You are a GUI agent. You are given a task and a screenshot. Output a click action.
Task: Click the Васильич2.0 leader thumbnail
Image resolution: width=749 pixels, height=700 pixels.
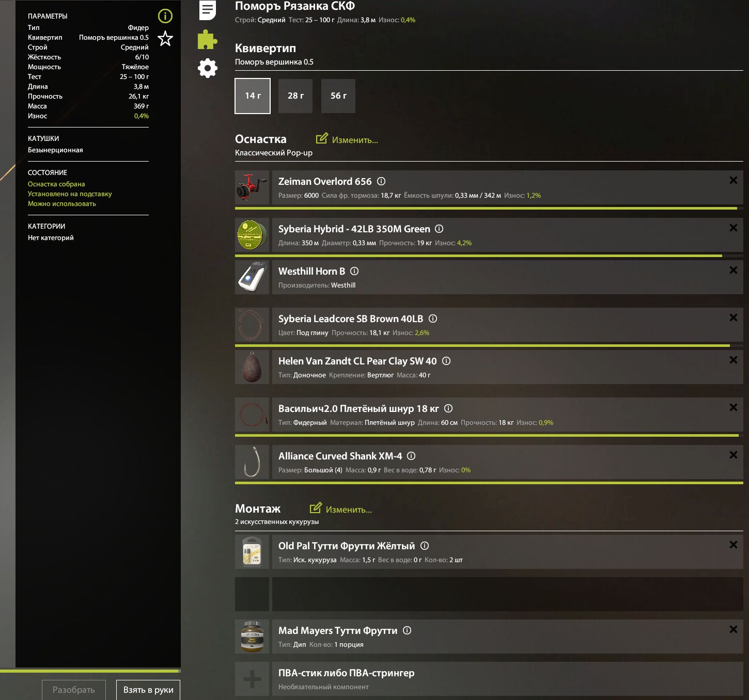point(252,415)
